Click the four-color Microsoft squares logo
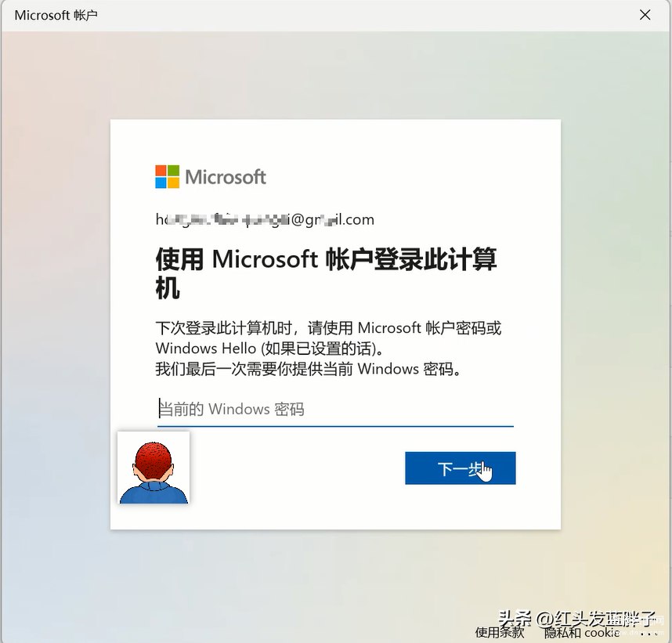Screen dimensions: 672x643 coord(167,177)
